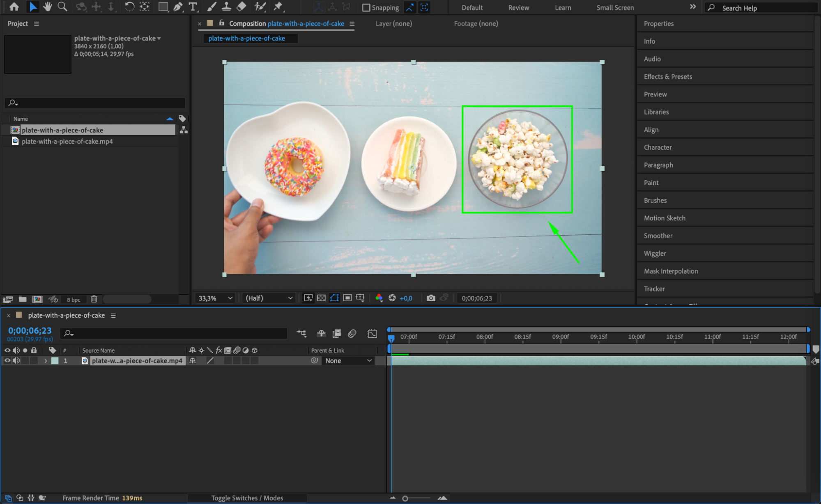Delete selected project item with trash icon
The image size is (821, 504).
(94, 299)
